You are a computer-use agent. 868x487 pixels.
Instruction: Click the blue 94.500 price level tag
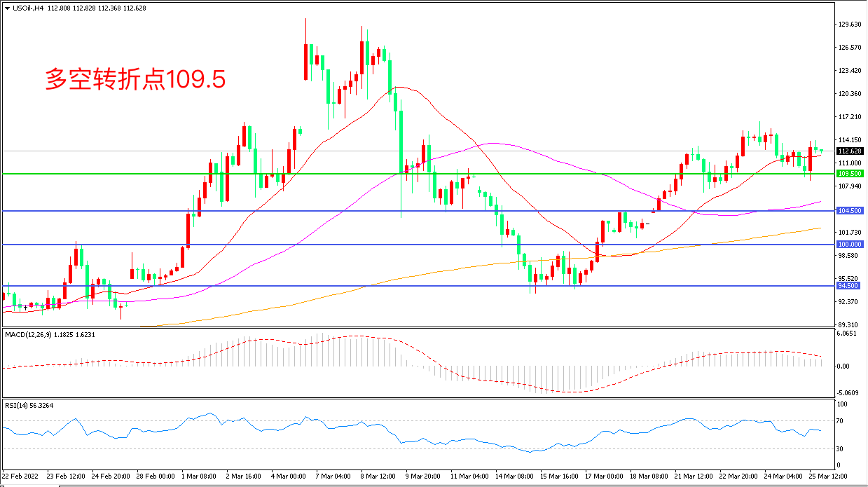(x=849, y=286)
